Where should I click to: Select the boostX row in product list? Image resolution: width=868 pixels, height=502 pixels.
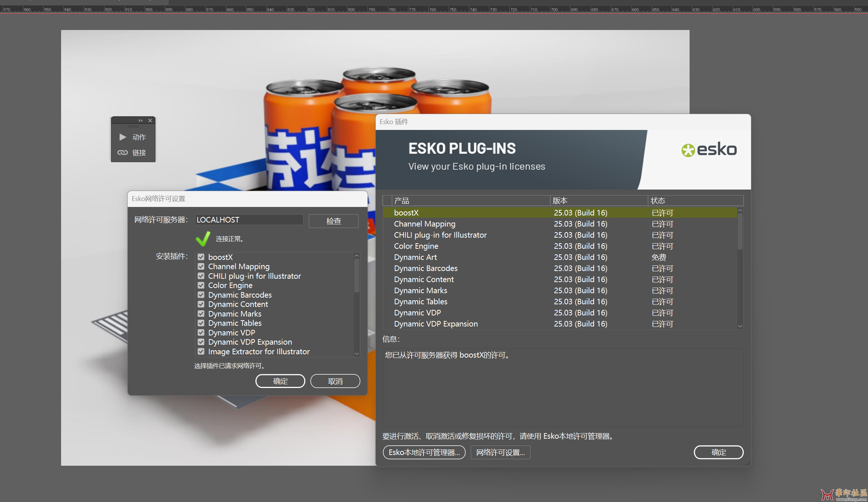coord(560,213)
